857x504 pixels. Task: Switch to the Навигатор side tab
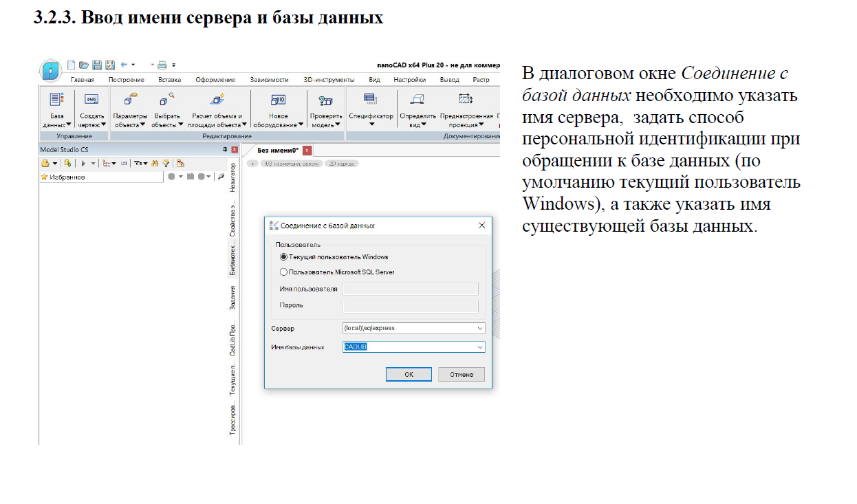coord(233,177)
